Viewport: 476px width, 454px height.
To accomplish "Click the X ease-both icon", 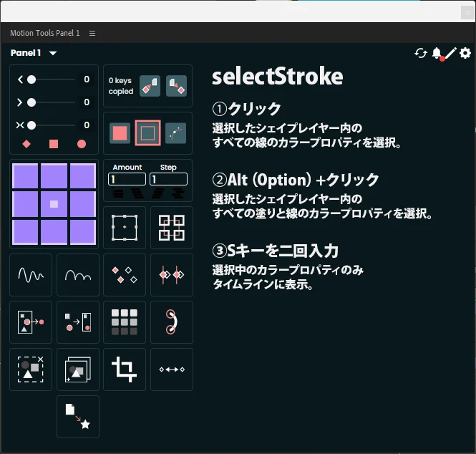I will [x=20, y=125].
